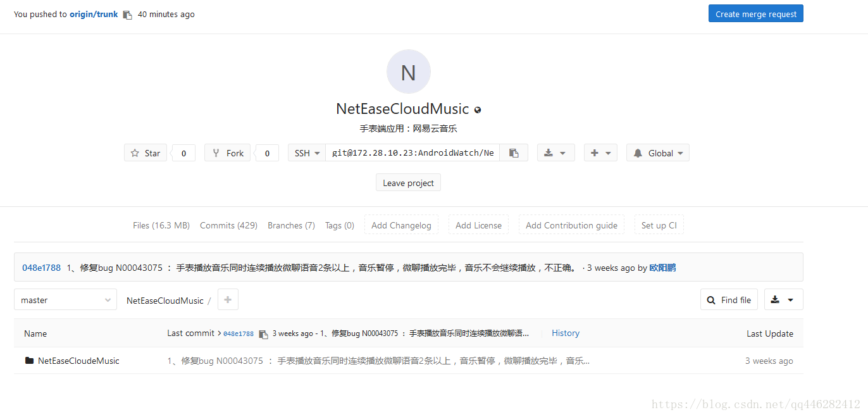Open the History link
The width and height of the screenshot is (868, 417).
[566, 333]
